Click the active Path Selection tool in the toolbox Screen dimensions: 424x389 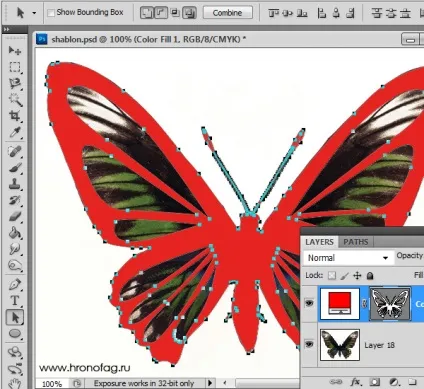[14, 317]
